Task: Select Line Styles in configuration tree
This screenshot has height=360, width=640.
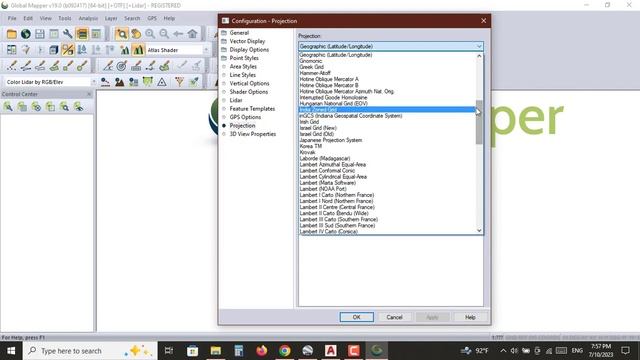Action: 242,75
